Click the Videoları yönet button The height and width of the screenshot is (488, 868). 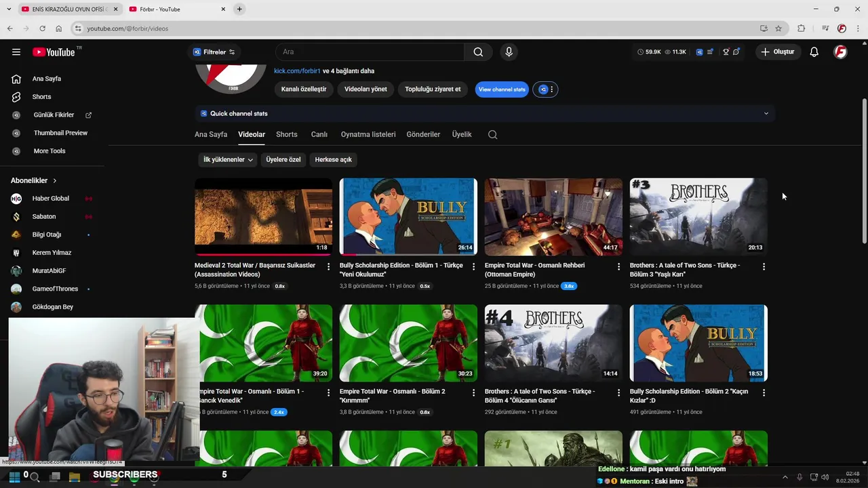point(366,89)
